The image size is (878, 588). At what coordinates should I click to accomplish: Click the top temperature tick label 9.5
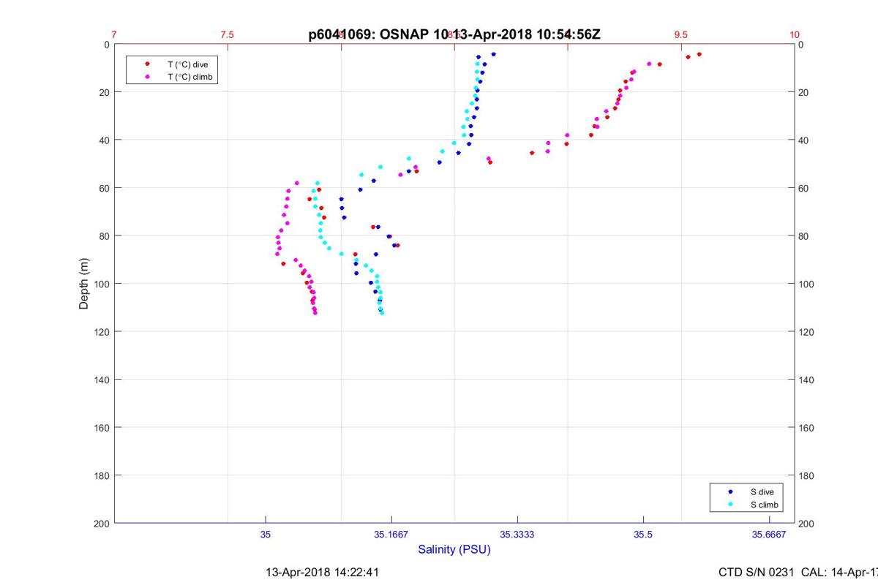click(x=681, y=34)
